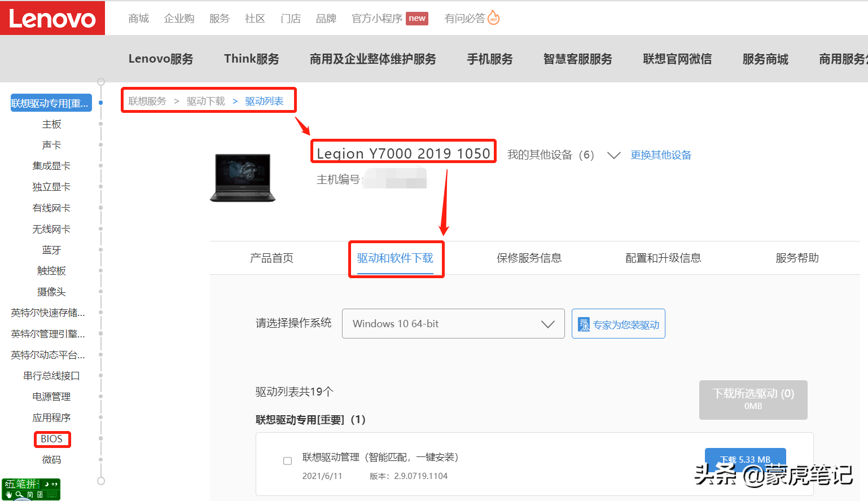Viewport: 868px width, 501px height.
Task: Open 官方小程序 link
Action: (377, 19)
